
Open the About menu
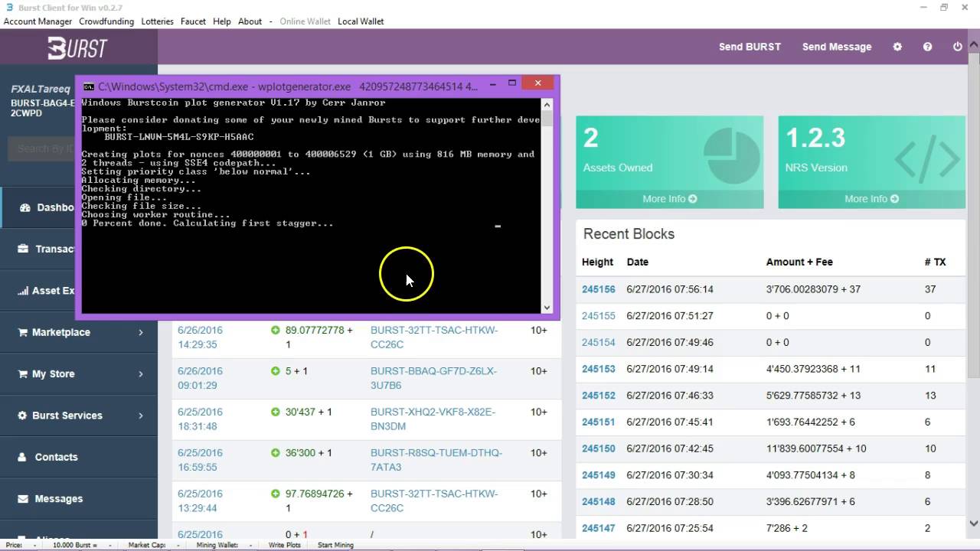[250, 21]
